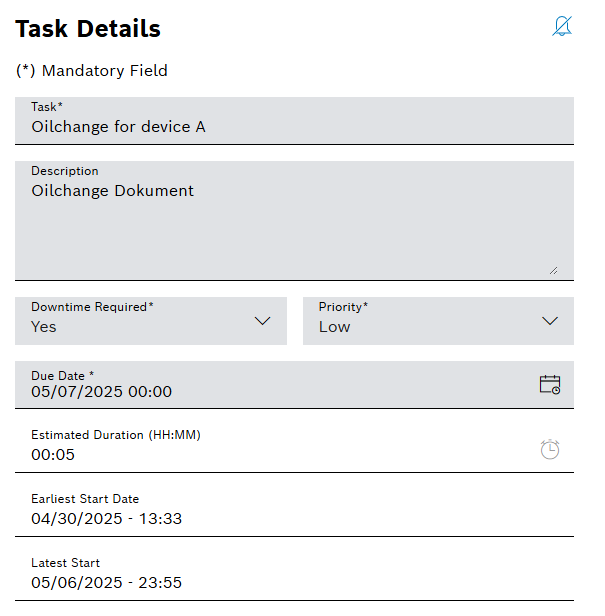Select the Due Date value 05/07/2025 00:00
Viewport: 605px width, 616px height.
[x=101, y=392]
